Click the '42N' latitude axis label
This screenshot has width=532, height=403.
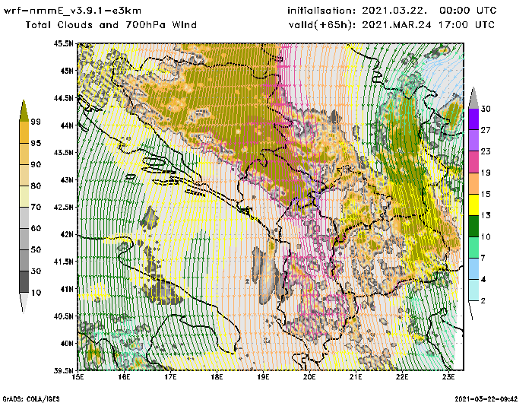pos(67,234)
